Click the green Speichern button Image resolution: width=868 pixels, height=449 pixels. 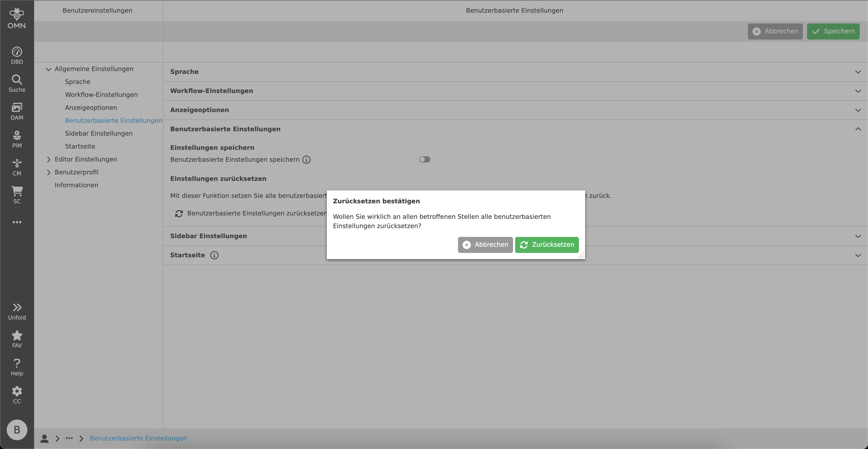833,31
